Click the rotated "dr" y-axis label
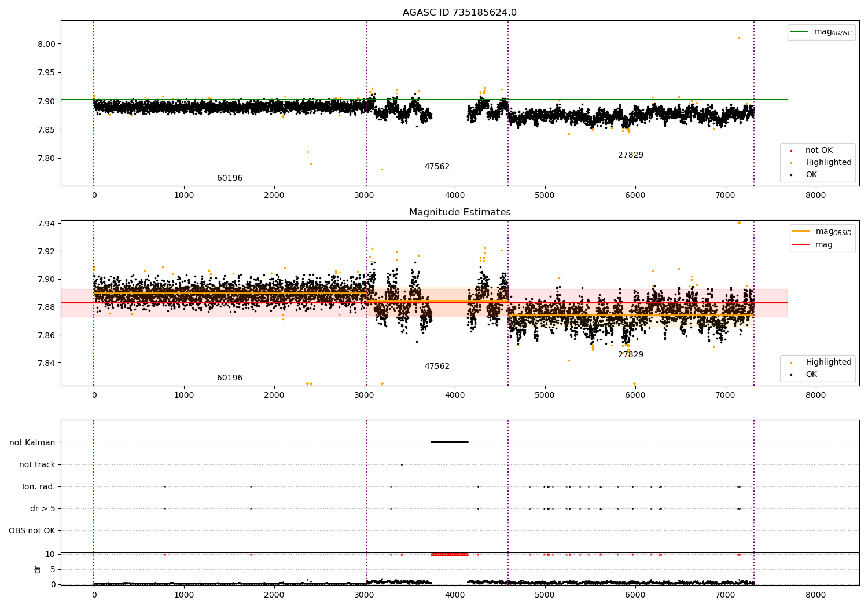Screen dimensions: 868x608 click(x=38, y=569)
